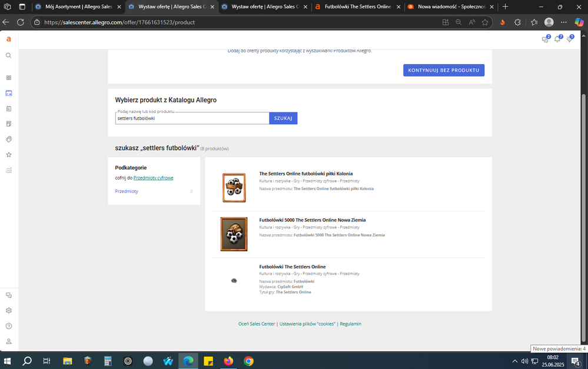Click thumbnail of futbolówki piłki Kolonia product

click(234, 188)
